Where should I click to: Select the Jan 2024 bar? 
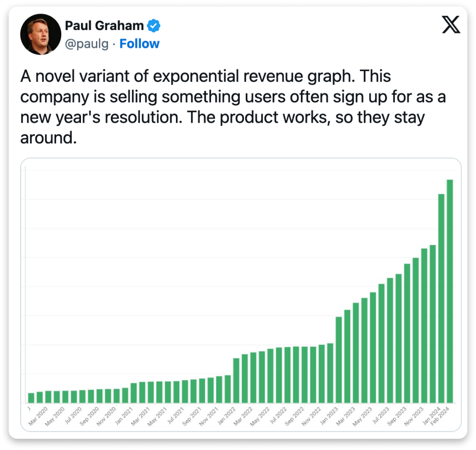[x=441, y=298]
